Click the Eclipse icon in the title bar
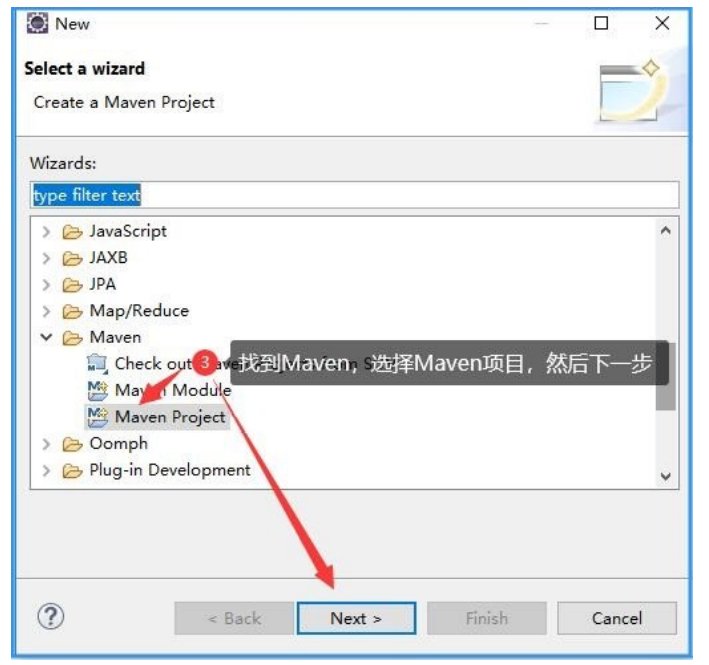709x665 pixels. 37,24
